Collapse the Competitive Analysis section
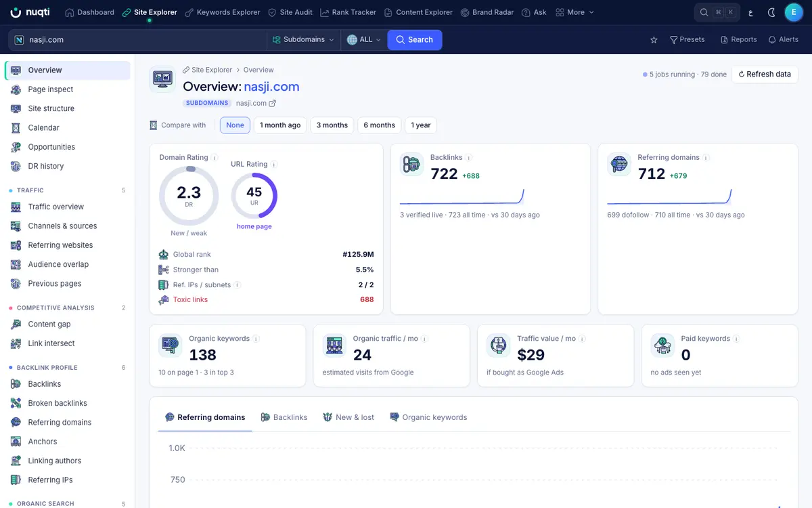 click(x=68, y=308)
